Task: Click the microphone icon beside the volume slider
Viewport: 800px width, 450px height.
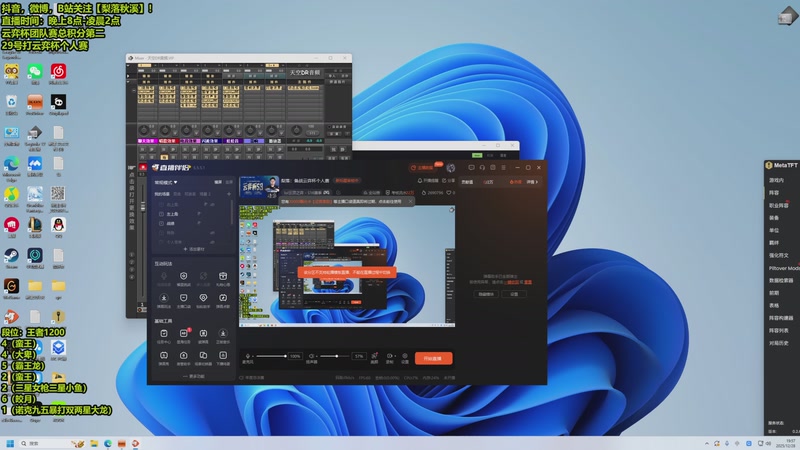Action: tap(248, 356)
